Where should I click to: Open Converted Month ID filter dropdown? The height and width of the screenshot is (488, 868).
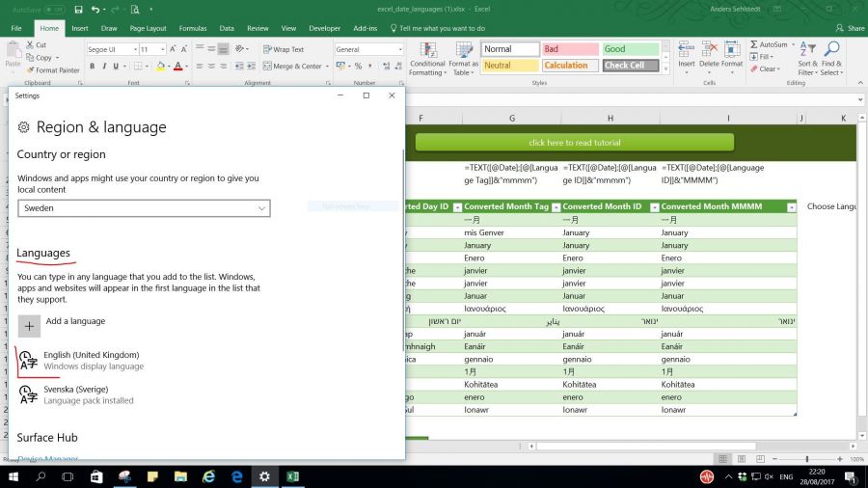[x=654, y=207]
